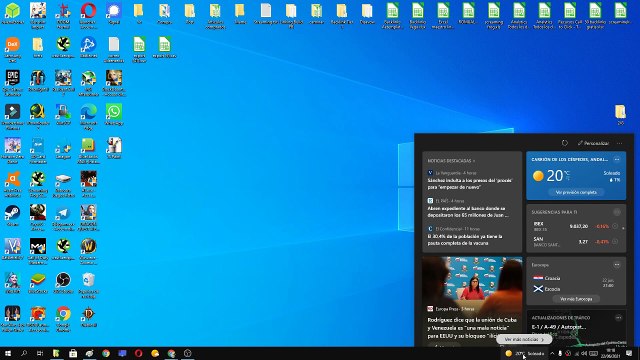This screenshot has height=360, width=640.
Task: Open the Avast Free Antivirus shortcut
Action: [13, 184]
